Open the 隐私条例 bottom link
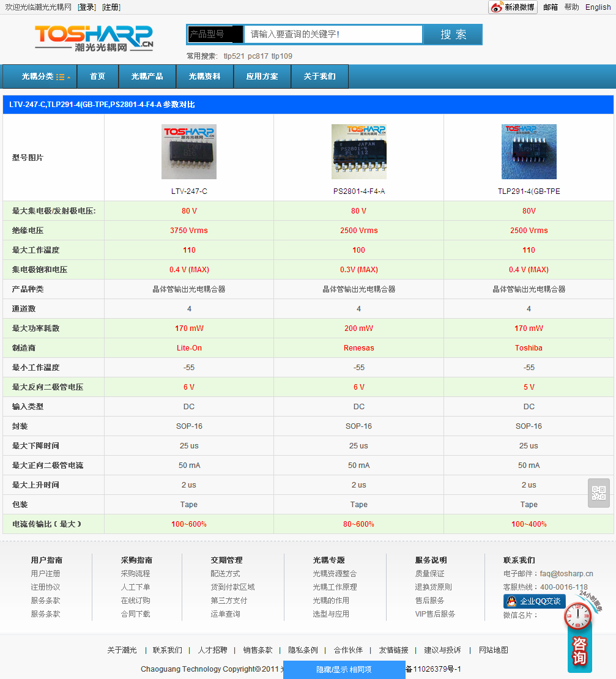 [303, 650]
